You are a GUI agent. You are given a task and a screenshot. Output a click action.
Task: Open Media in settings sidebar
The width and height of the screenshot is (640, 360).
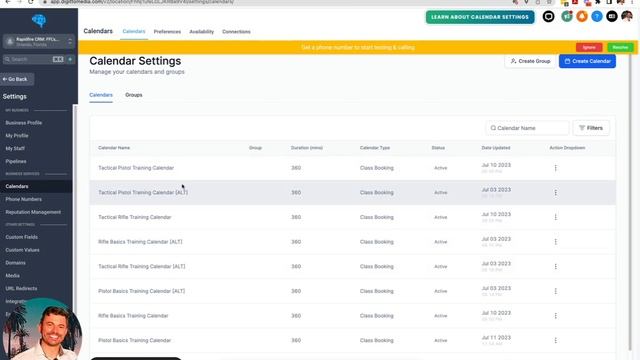(x=13, y=276)
